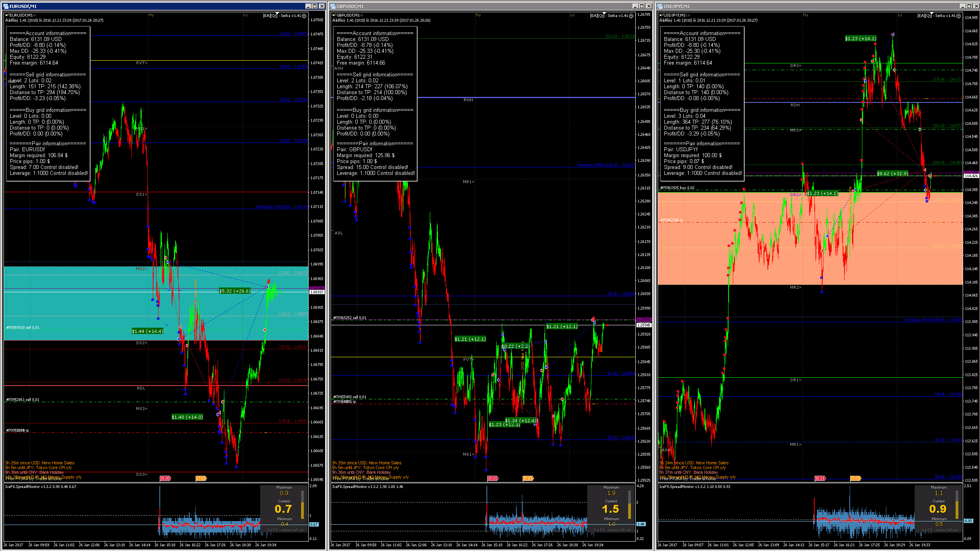Select the #70962340 tp order label

(672, 220)
